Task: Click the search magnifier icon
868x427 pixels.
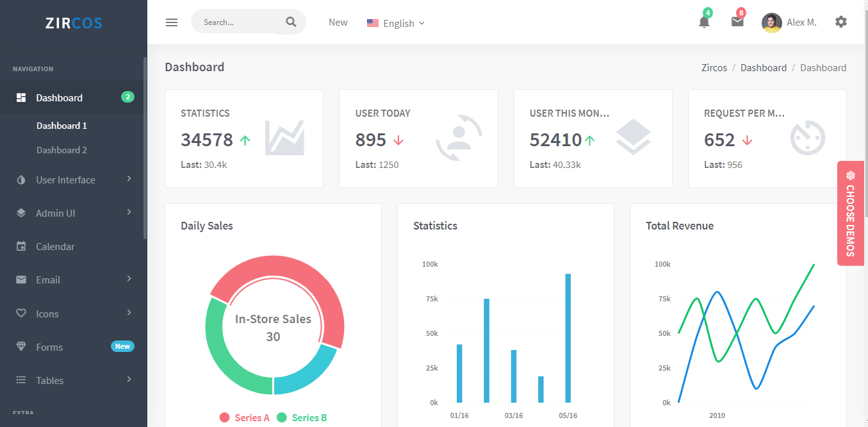Action: pos(291,22)
